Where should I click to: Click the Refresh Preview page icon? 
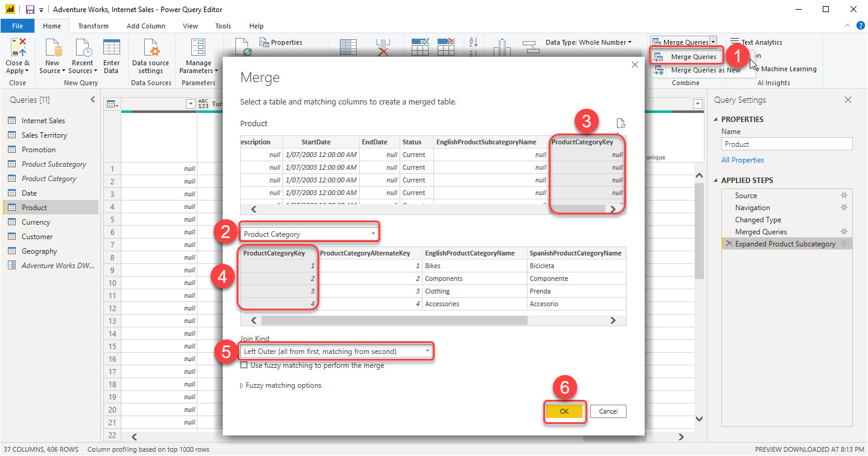click(243, 47)
